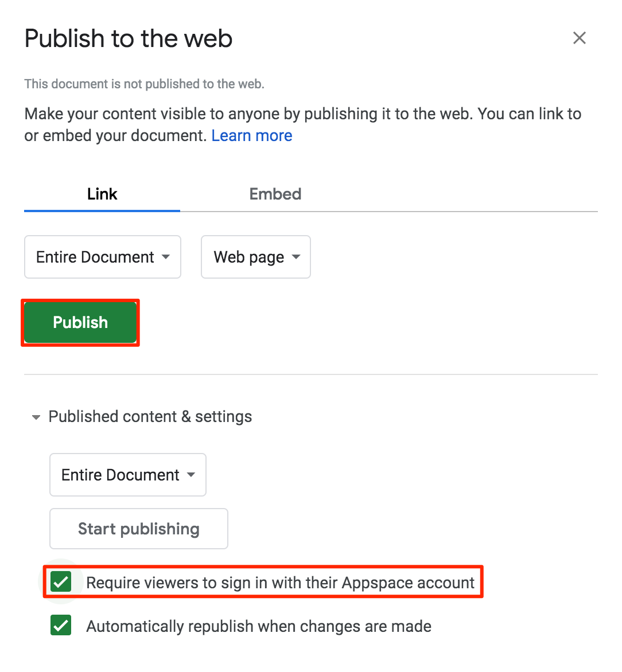Open the Learn more link
Screen dimensions: 622x672
click(252, 135)
